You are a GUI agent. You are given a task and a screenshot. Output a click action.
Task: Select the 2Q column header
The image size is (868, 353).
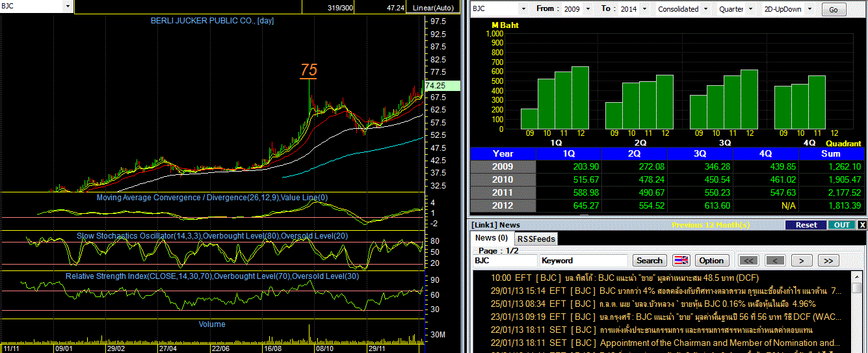635,154
